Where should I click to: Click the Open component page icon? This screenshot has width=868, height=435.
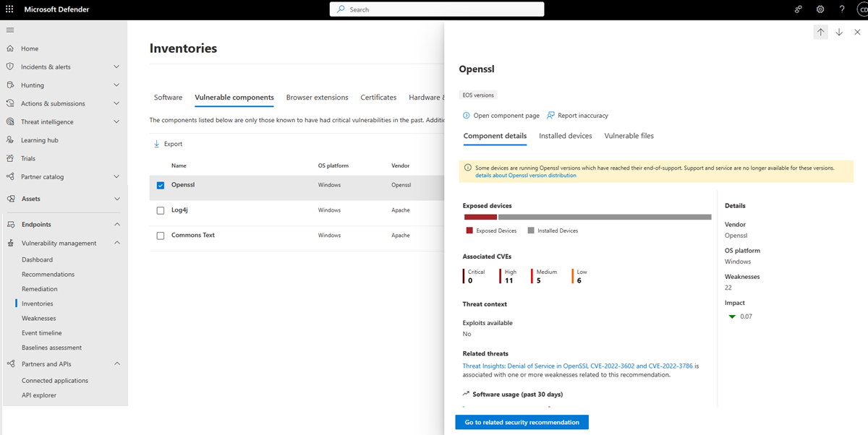tap(467, 115)
